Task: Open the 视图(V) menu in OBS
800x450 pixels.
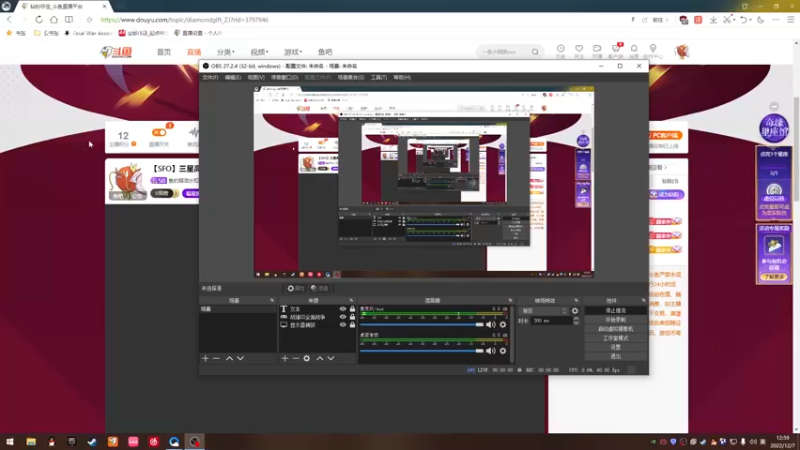Action: pyautogui.click(x=256, y=78)
